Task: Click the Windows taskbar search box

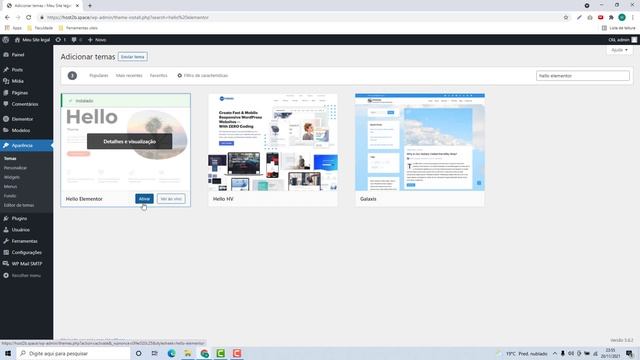Action: 73,353
